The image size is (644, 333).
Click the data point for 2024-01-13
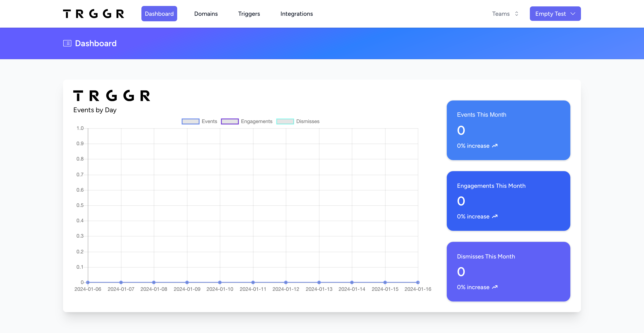tap(319, 282)
